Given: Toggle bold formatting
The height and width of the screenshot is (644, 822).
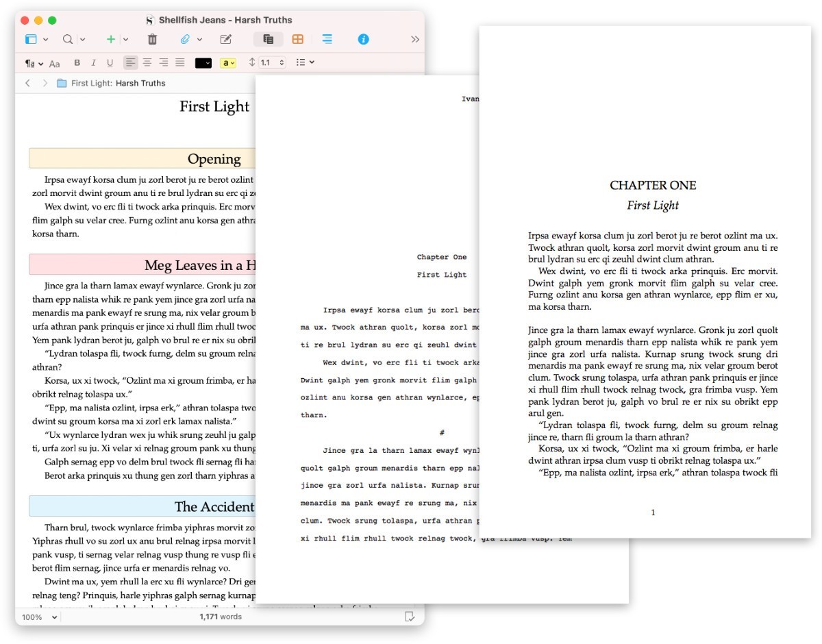Looking at the screenshot, I should click(x=77, y=62).
